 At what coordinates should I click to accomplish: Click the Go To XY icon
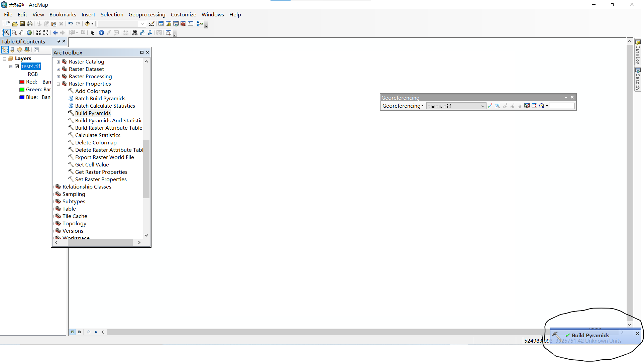pos(150,33)
